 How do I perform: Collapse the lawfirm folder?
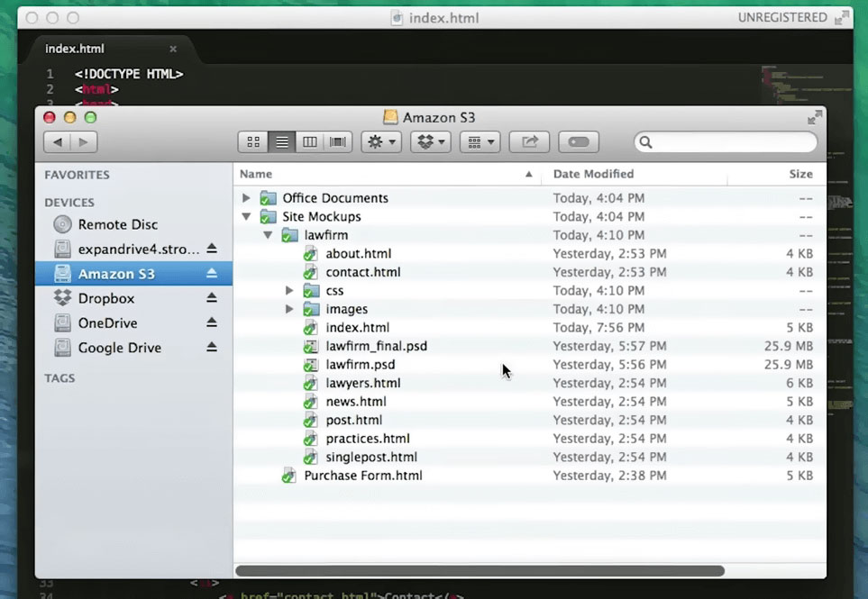point(268,235)
